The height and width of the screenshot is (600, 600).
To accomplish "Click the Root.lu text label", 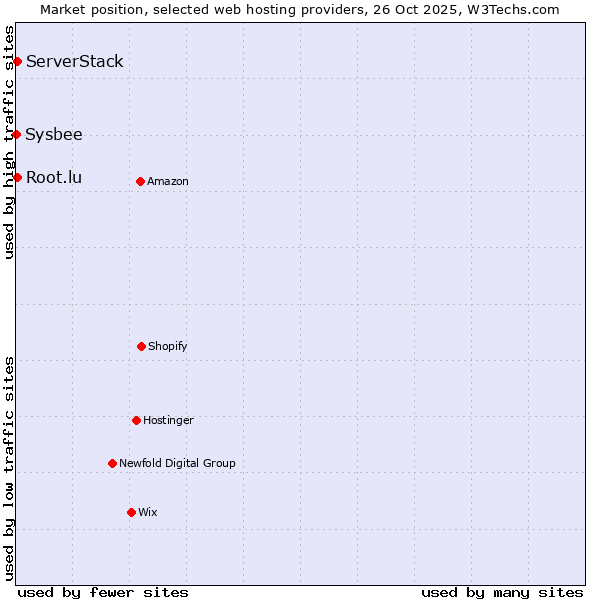I will [54, 177].
